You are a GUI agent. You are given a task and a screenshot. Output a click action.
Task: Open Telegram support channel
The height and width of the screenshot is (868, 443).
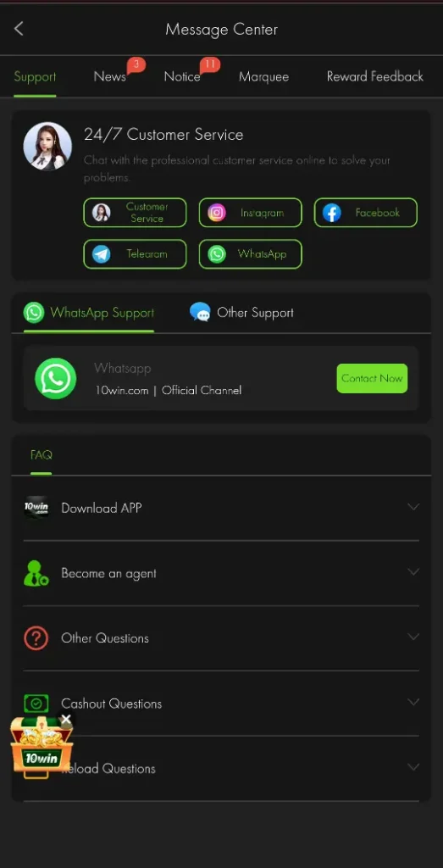[135, 254]
